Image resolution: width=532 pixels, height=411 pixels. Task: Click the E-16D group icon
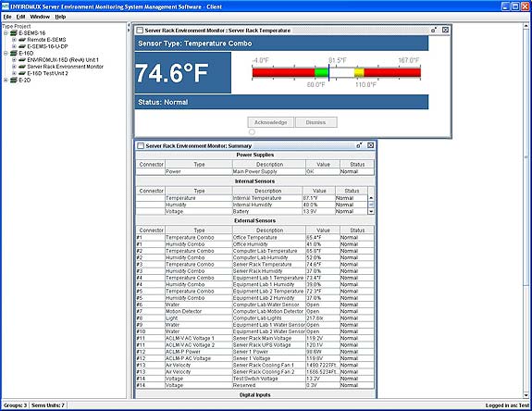click(x=14, y=54)
